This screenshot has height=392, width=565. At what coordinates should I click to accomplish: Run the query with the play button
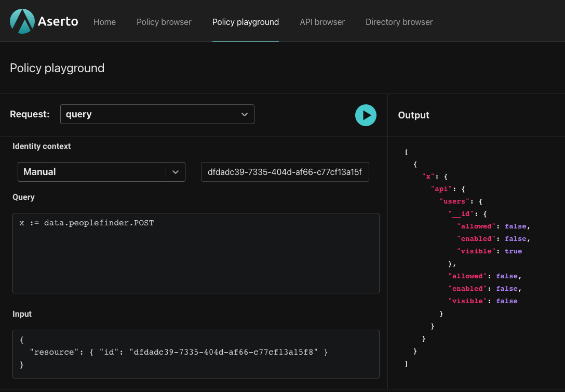[366, 115]
